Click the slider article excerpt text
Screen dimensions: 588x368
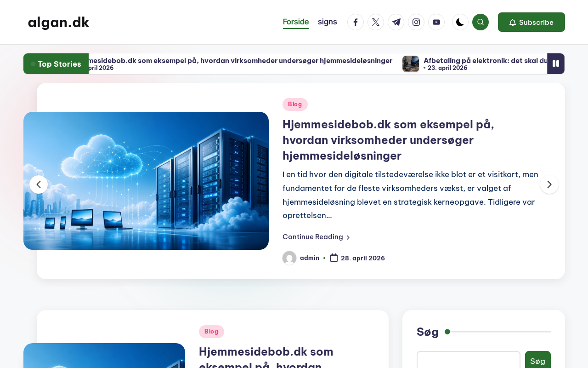411,195
